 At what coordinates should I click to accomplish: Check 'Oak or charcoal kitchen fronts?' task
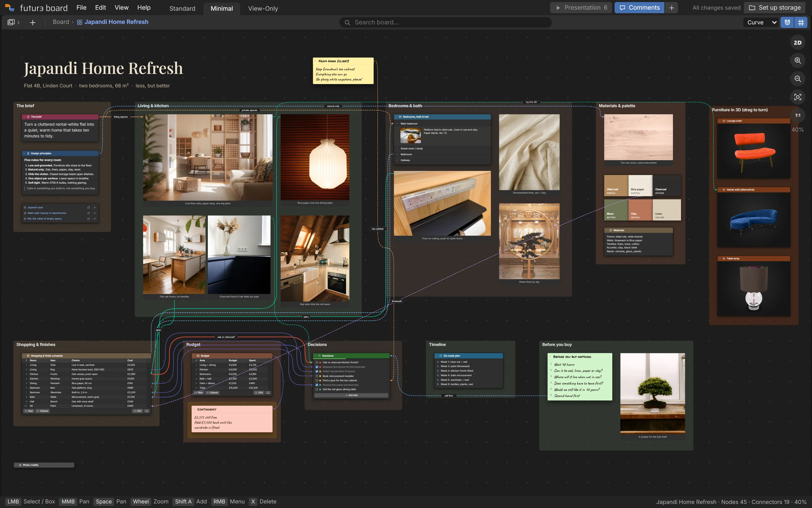(x=317, y=362)
